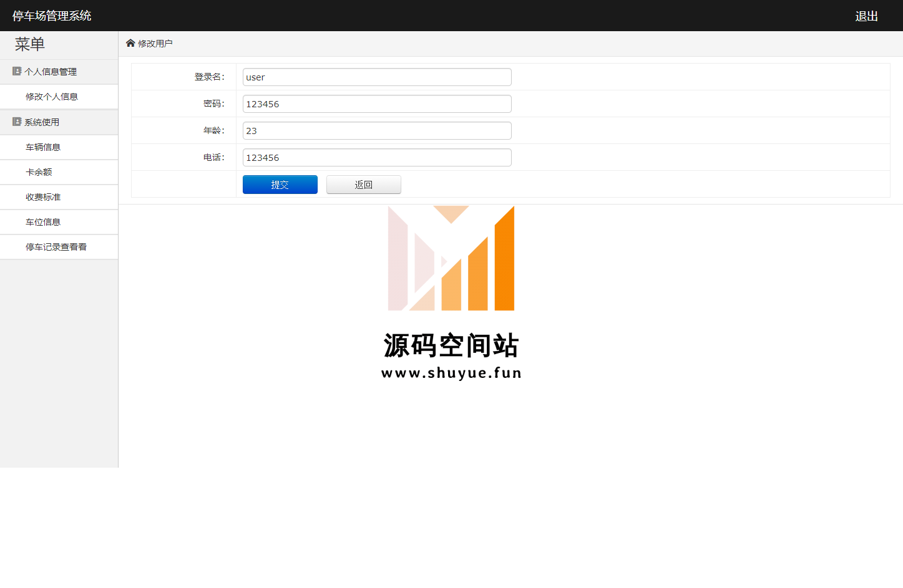The image size is (903, 588).
Task: Click the 修改用户 breadcrumb text
Action: (155, 44)
